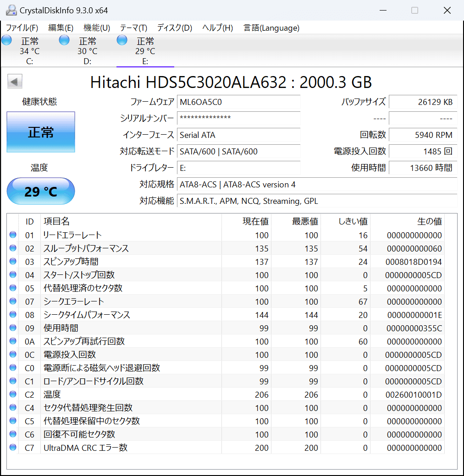Open the 機能(U) menu
This screenshot has width=464, height=476.
pos(97,28)
